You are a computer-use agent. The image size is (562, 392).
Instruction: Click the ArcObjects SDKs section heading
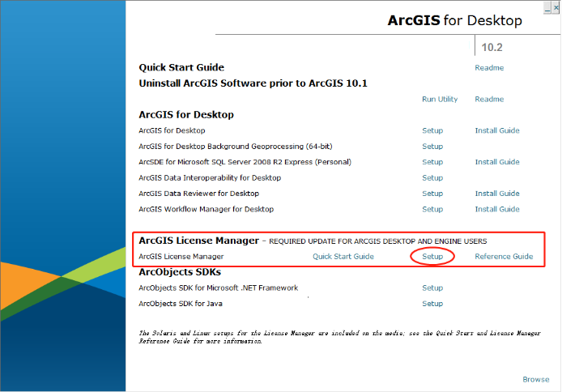coord(180,272)
